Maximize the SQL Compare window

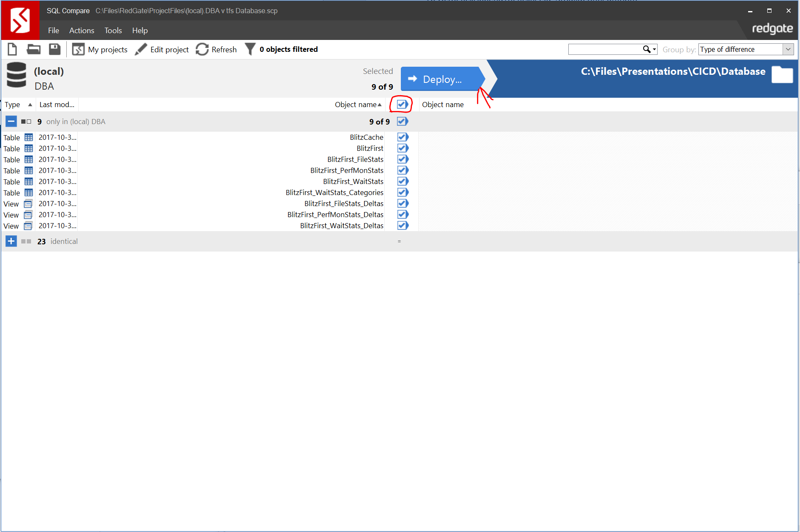(769, 11)
